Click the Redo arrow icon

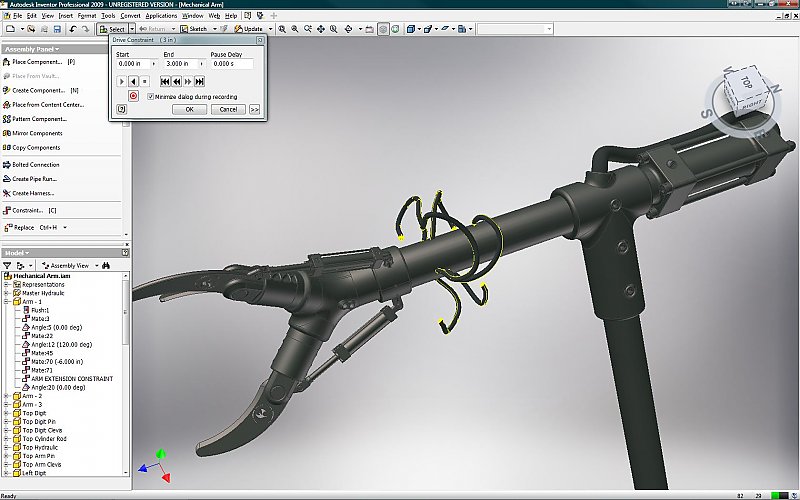(x=85, y=29)
